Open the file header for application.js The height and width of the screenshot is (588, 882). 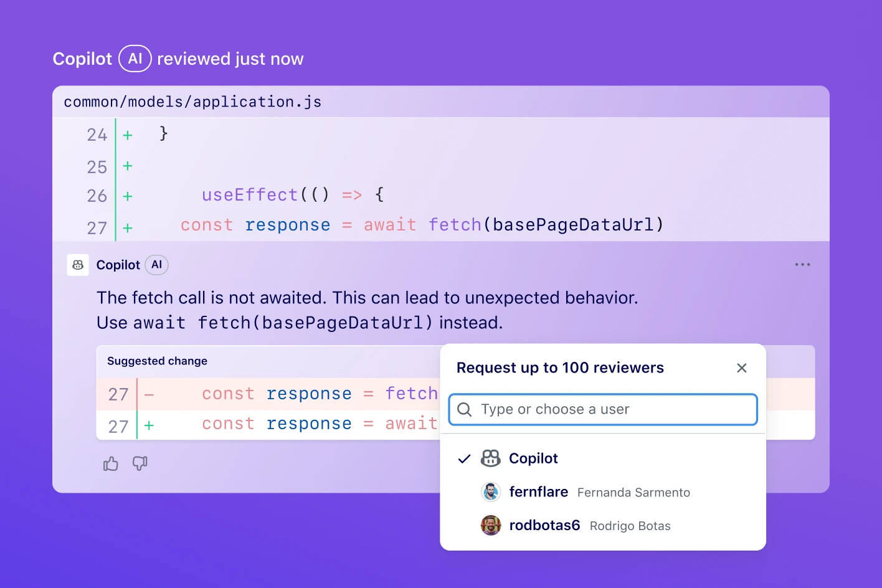point(192,101)
